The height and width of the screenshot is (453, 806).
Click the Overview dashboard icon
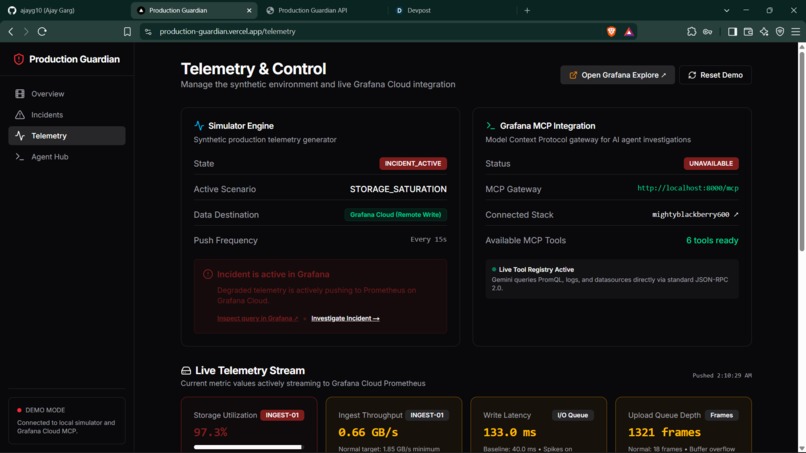[20, 94]
